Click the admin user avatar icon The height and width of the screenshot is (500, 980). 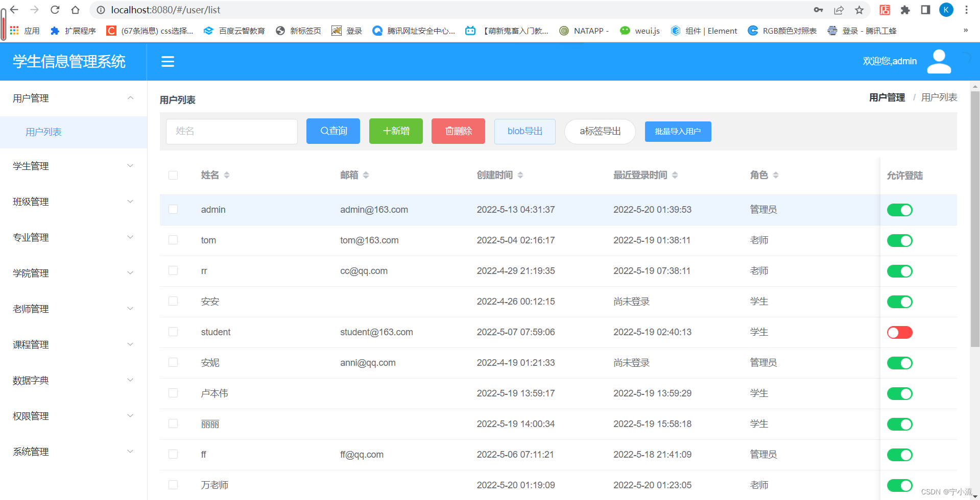coord(939,61)
